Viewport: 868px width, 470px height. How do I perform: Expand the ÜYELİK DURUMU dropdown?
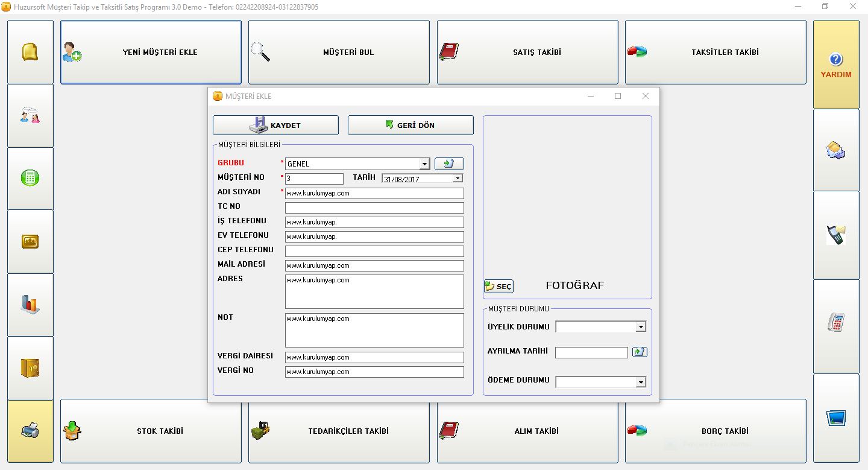641,327
